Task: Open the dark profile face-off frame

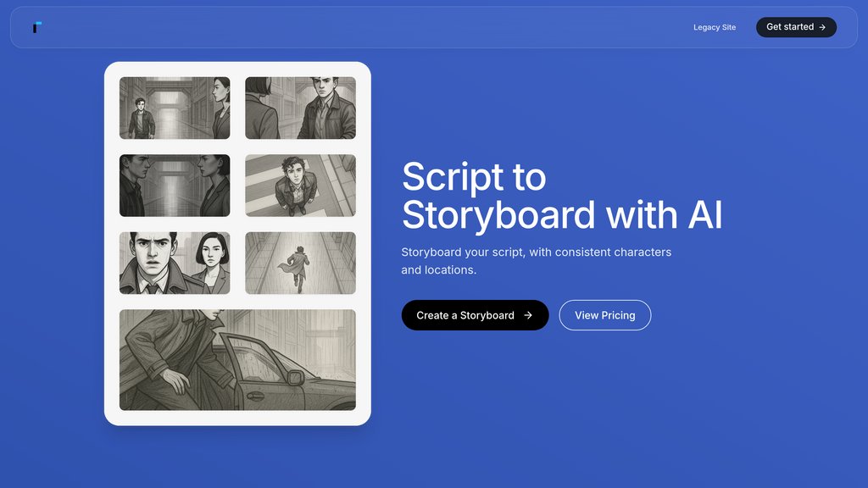Action: coord(174,185)
